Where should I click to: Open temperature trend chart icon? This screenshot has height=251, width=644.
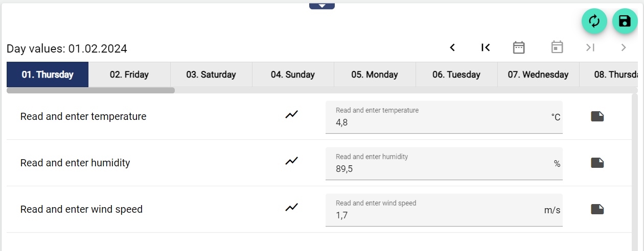(x=291, y=115)
